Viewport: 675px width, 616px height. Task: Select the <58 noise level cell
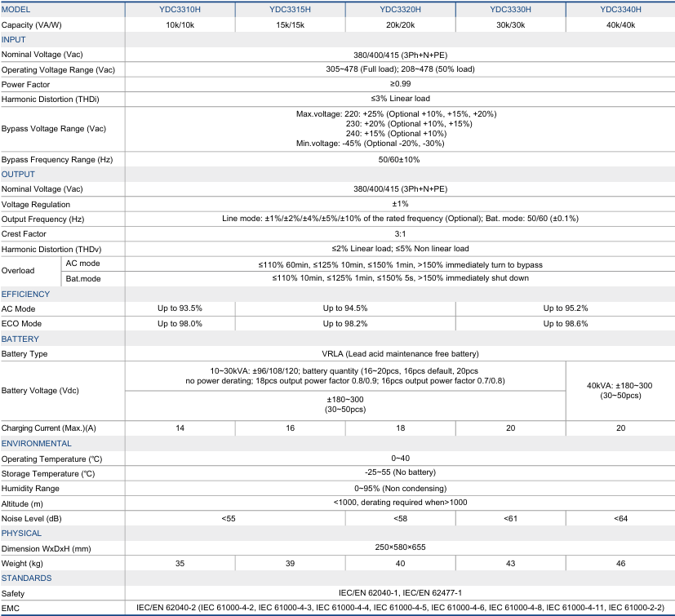[x=401, y=518]
